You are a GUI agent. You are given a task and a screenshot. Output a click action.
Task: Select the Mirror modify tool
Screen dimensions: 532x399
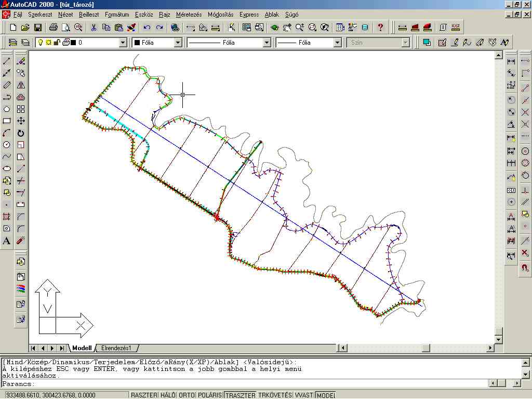pos(21,85)
